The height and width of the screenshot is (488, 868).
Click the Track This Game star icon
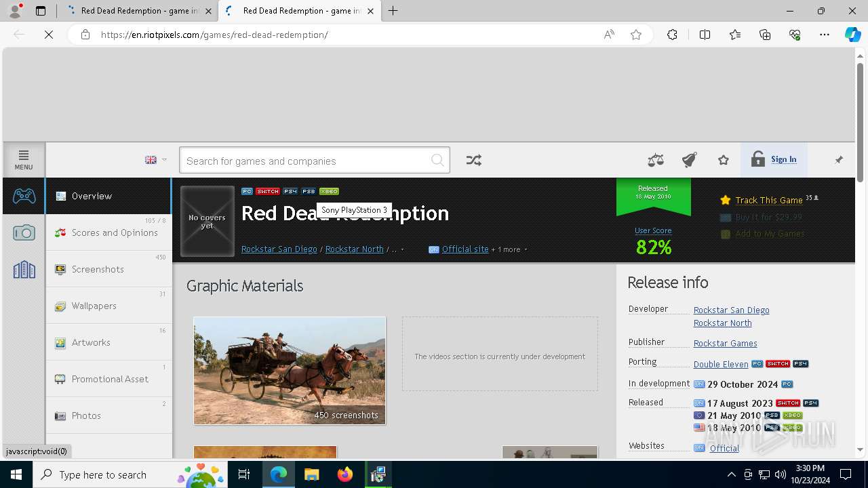pos(726,200)
